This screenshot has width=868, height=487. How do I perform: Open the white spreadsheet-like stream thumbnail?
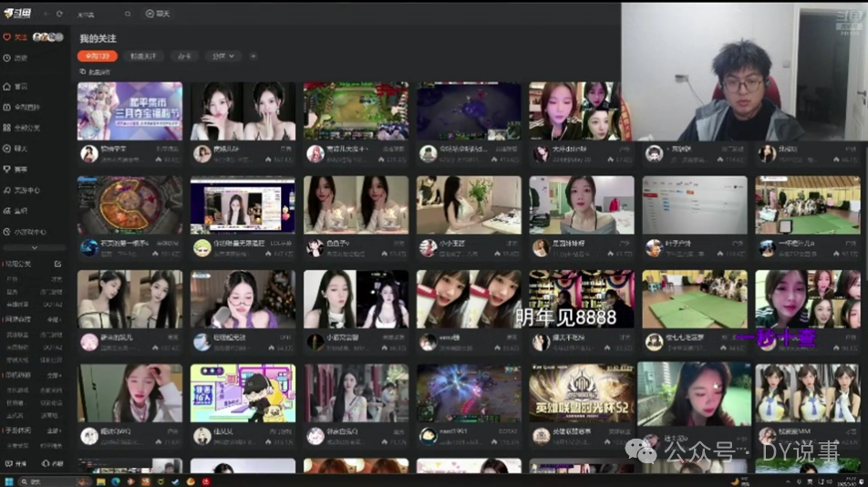click(695, 205)
